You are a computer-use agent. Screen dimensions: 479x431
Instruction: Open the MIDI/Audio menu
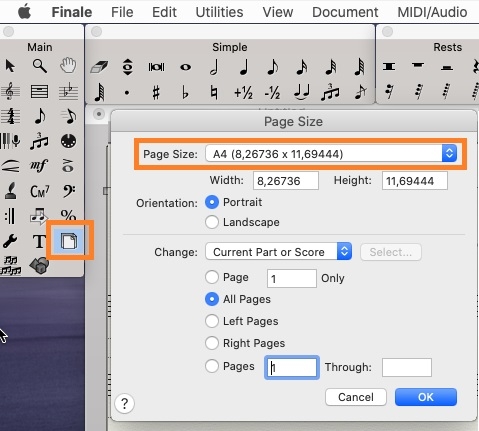[x=432, y=12]
